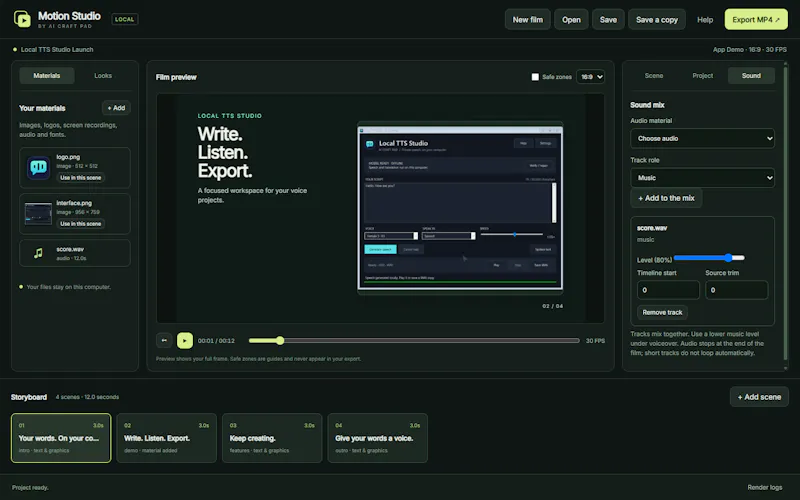Adjust the score.wav Level slider
This screenshot has width=800, height=500.
pos(709,258)
